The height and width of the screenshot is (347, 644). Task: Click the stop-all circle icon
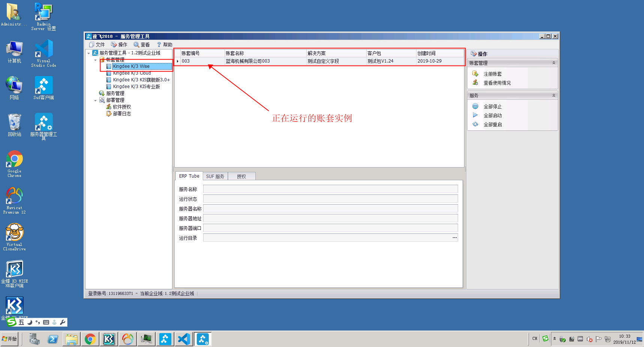tap(475, 106)
